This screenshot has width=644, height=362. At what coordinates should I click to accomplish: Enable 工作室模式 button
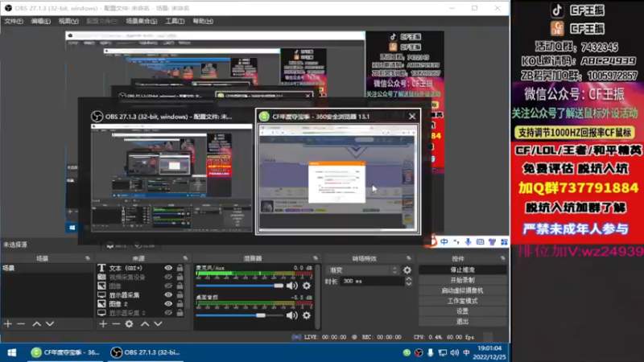tap(462, 301)
